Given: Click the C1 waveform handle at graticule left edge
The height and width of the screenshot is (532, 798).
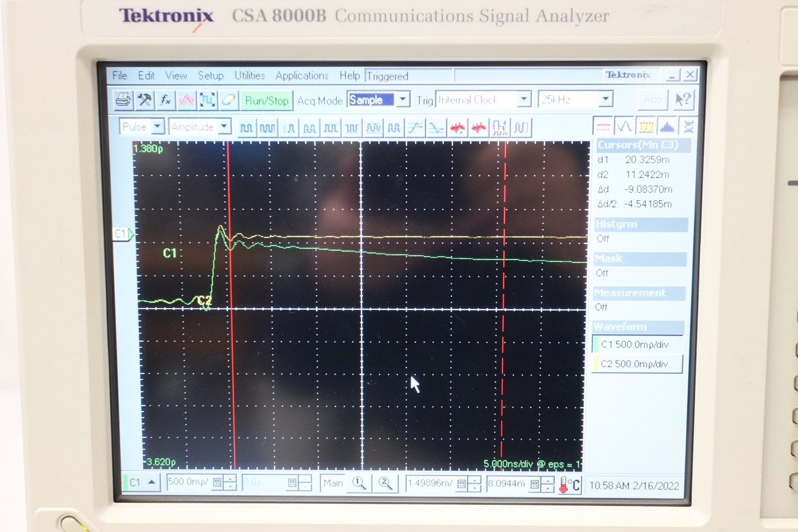Looking at the screenshot, I should coord(122,234).
